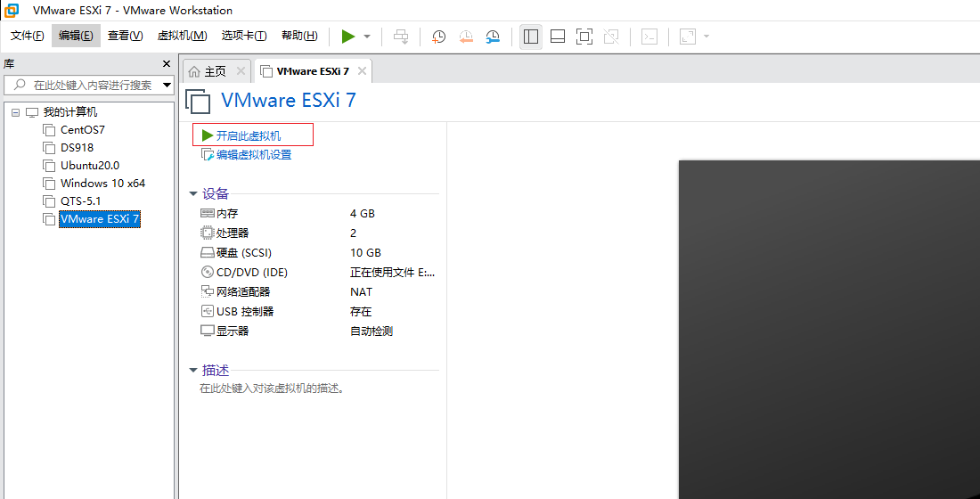Screen dimensions: 980x499
Task: Click the 内存 memory device row
Action: 317,213
